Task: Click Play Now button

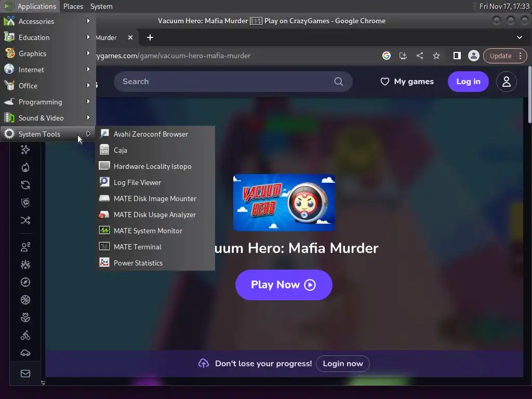Action: pyautogui.click(x=284, y=285)
